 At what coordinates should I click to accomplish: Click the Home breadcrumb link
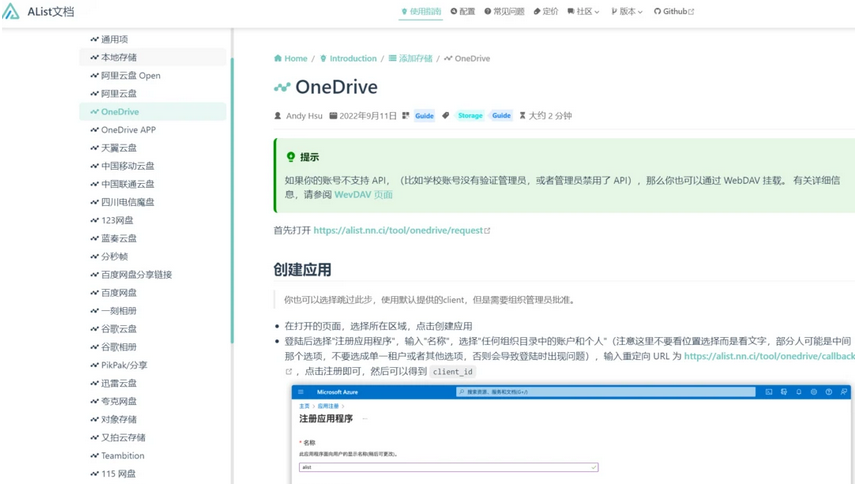point(291,58)
